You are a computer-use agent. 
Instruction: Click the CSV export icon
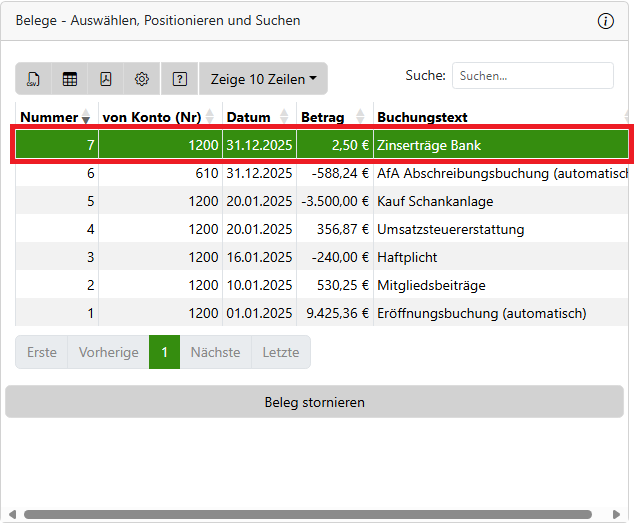pos(34,79)
